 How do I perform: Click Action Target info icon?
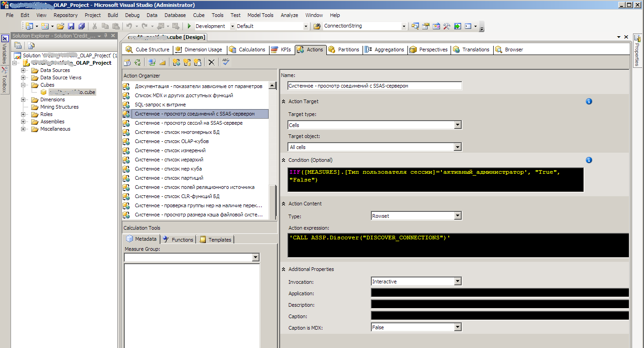[x=589, y=101]
